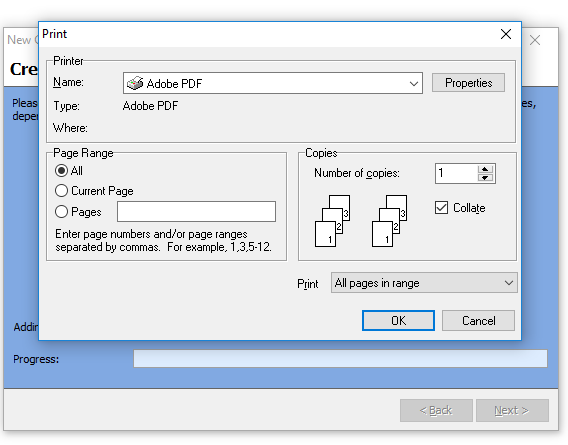Image resolution: width=568 pixels, height=445 pixels.
Task: Click the Pages range text field
Action: [x=196, y=212]
